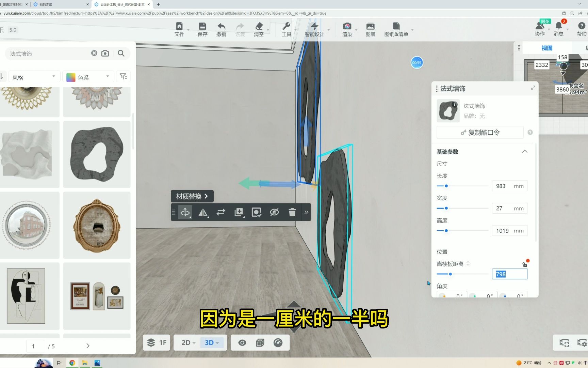Search by image with camera icon

point(105,53)
